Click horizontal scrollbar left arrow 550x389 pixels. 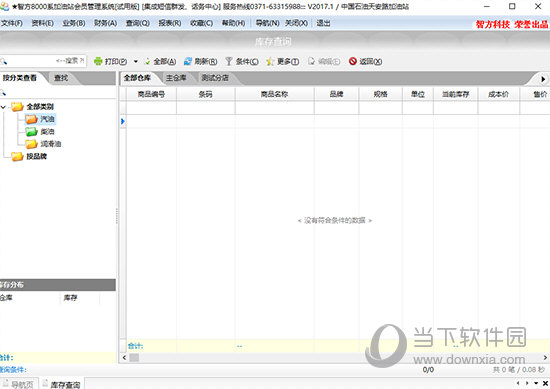[x=124, y=357]
